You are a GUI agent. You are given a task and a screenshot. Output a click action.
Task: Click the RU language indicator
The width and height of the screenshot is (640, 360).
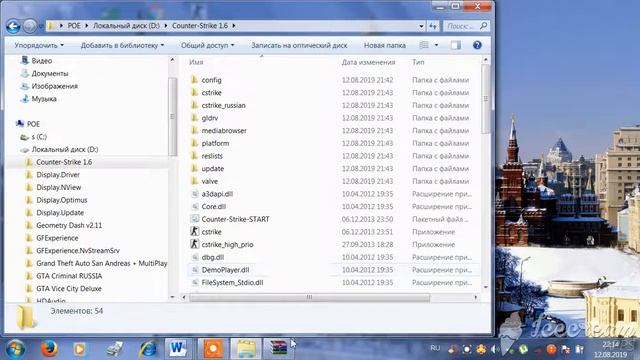(435, 348)
